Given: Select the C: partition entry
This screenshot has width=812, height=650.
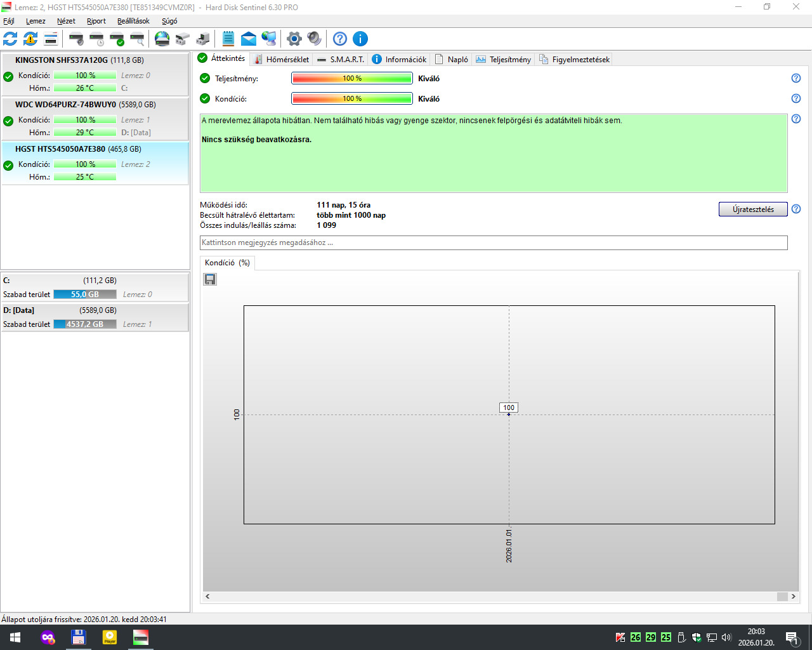Looking at the screenshot, I should (95, 287).
